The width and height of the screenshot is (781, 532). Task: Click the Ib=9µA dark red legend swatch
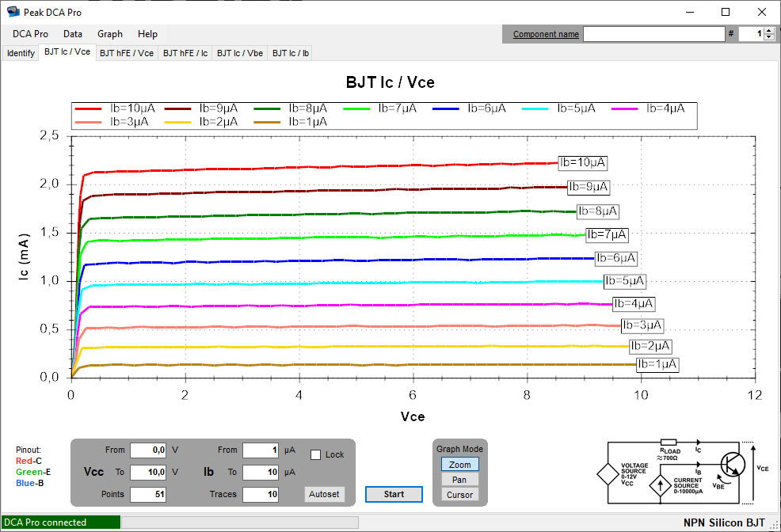point(177,108)
